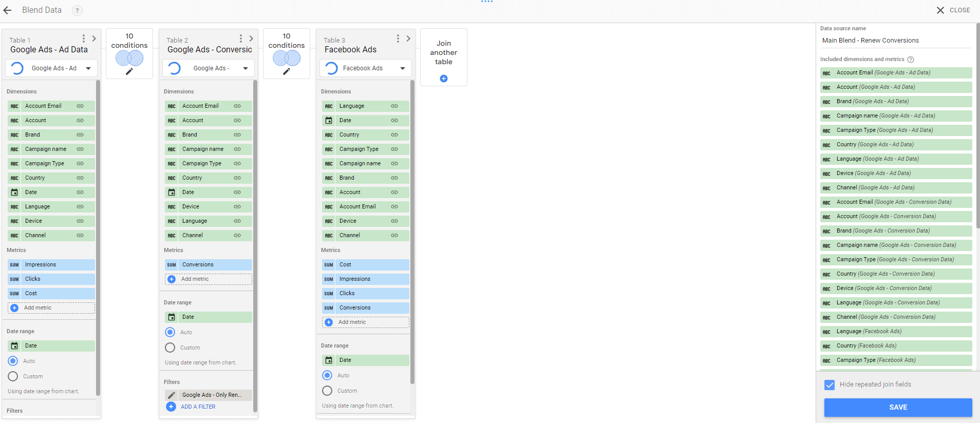Collapse Table 3 using its chevron arrow
980x423 pixels.
(x=408, y=39)
